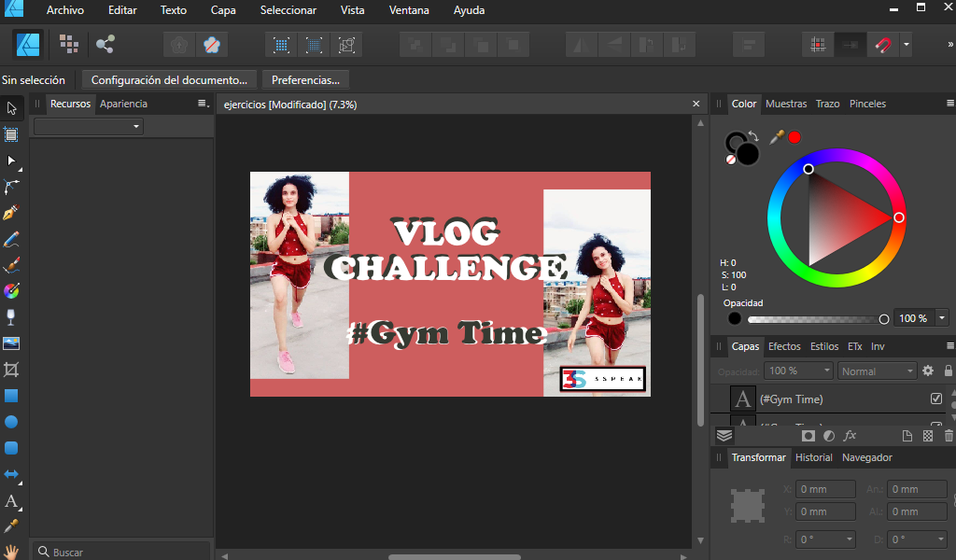Select the double arrow shape tool
Image resolution: width=956 pixels, height=560 pixels.
pos(11,474)
